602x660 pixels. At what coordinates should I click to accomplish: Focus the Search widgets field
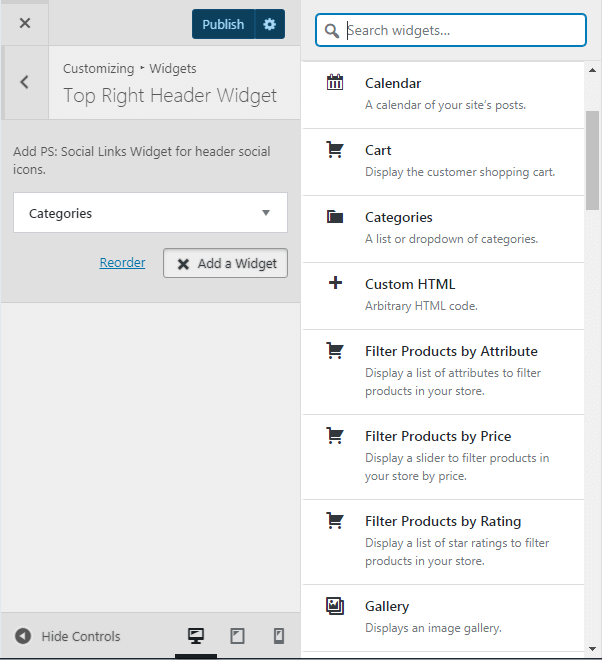451,30
